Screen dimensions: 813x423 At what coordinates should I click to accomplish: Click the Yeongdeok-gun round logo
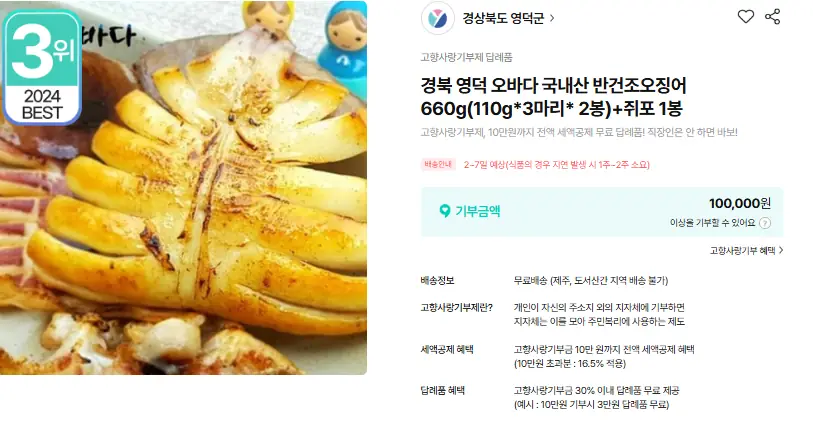(438, 19)
